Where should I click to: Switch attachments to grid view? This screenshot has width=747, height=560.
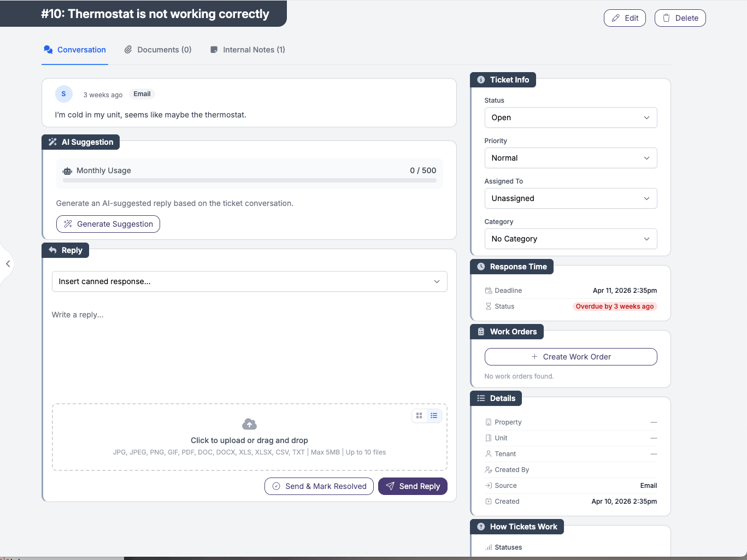(x=419, y=416)
